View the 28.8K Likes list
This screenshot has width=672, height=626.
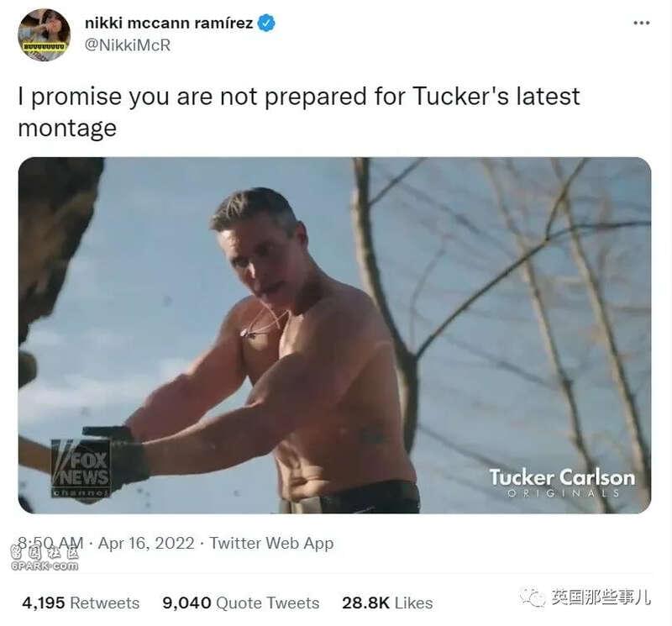[x=387, y=602]
